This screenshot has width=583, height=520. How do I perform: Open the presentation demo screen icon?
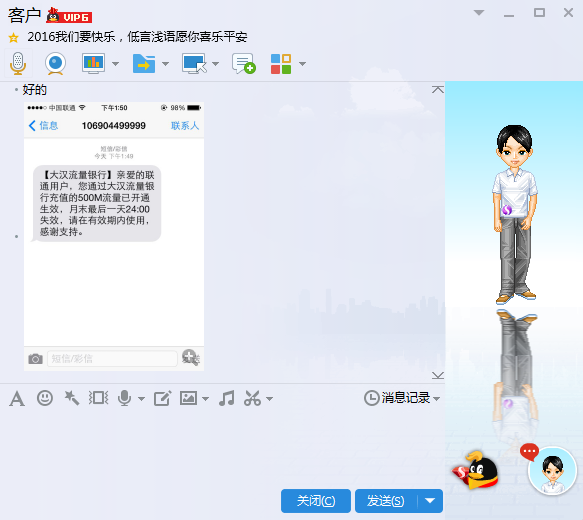click(x=93, y=63)
